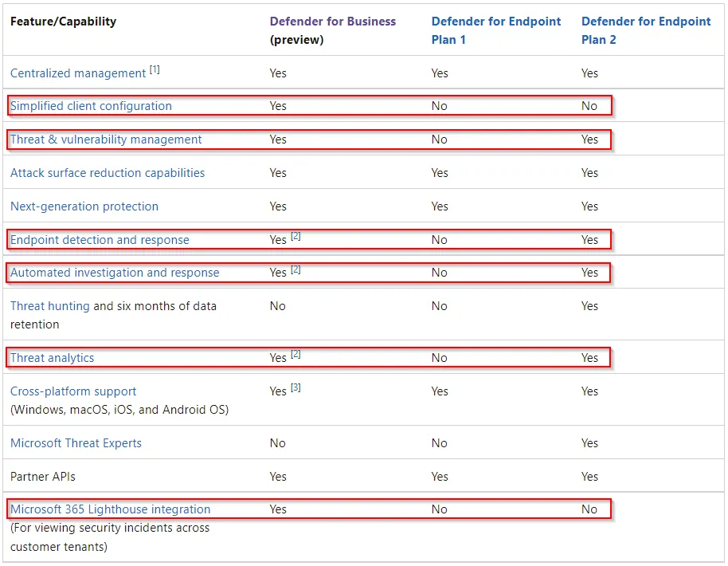Click Threat & vulnerability management Plan 1 'No'
Image resolution: width=728 pixels, height=566 pixels.
point(439,140)
